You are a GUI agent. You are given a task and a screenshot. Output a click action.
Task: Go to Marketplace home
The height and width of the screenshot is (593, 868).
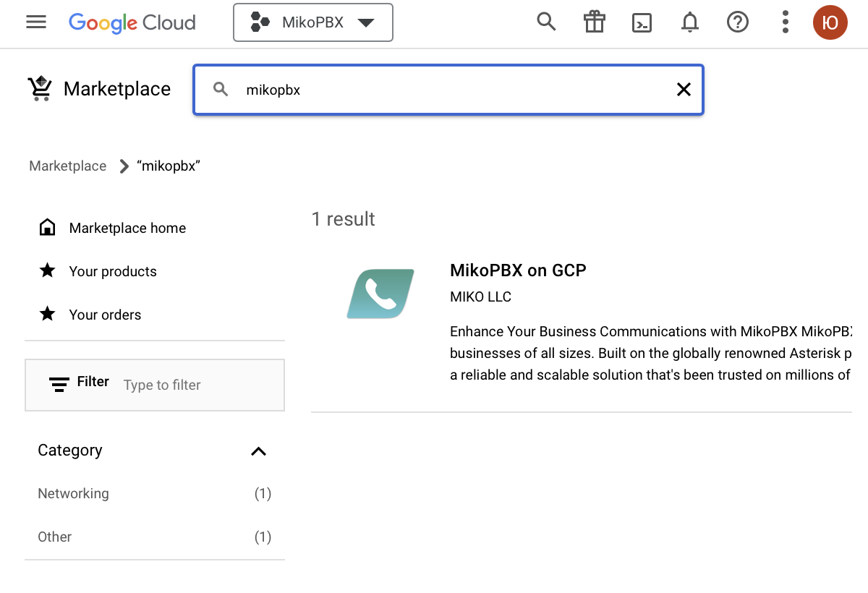(x=127, y=229)
